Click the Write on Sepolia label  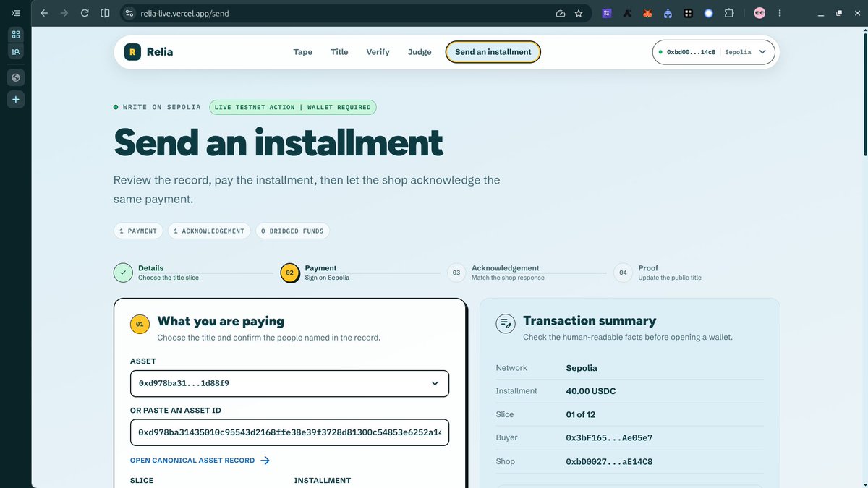[162, 107]
